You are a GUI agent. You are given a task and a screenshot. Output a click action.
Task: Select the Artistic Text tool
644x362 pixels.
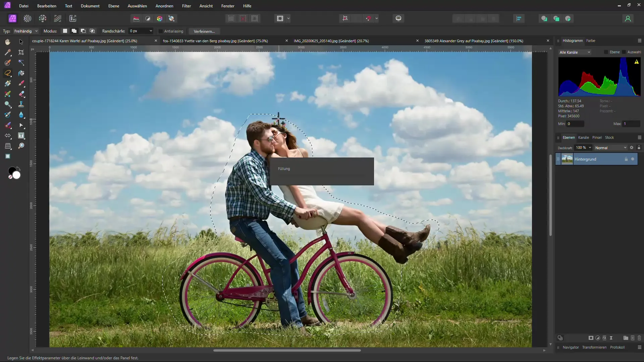pyautogui.click(x=21, y=136)
